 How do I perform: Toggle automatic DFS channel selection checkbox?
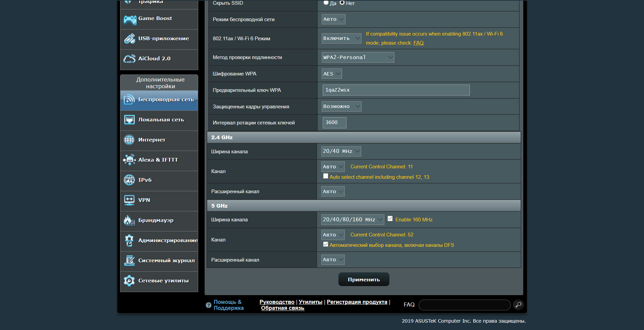[325, 244]
